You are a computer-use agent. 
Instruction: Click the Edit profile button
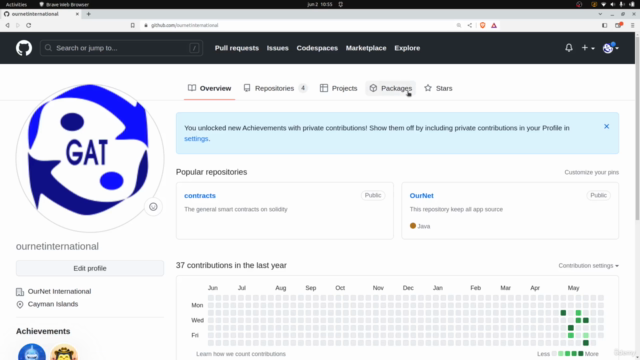pos(90,268)
